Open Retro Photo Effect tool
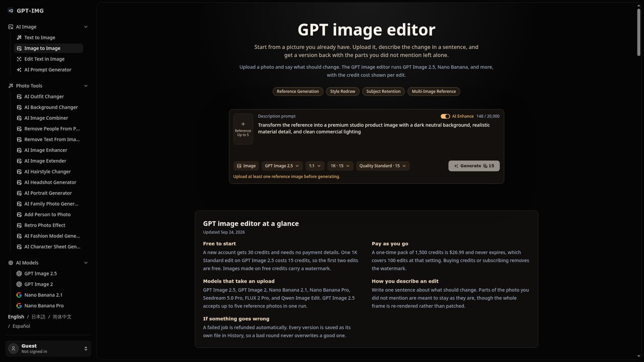This screenshot has height=362, width=644. (48, 225)
